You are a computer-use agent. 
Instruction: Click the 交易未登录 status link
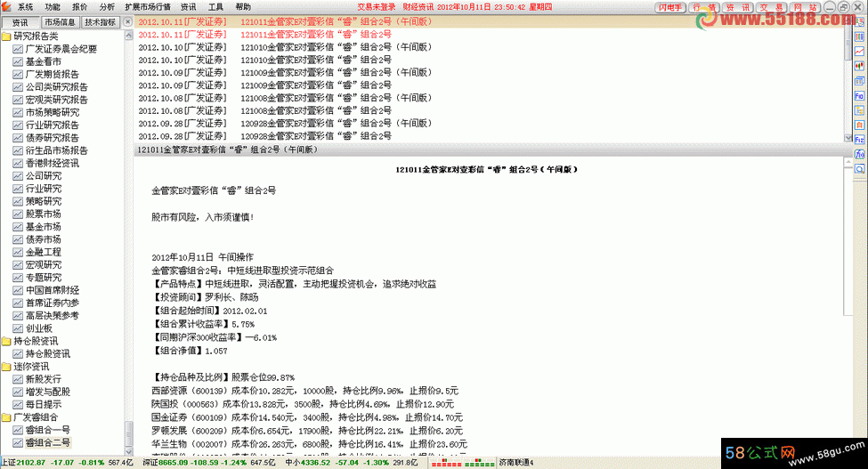tap(377, 6)
